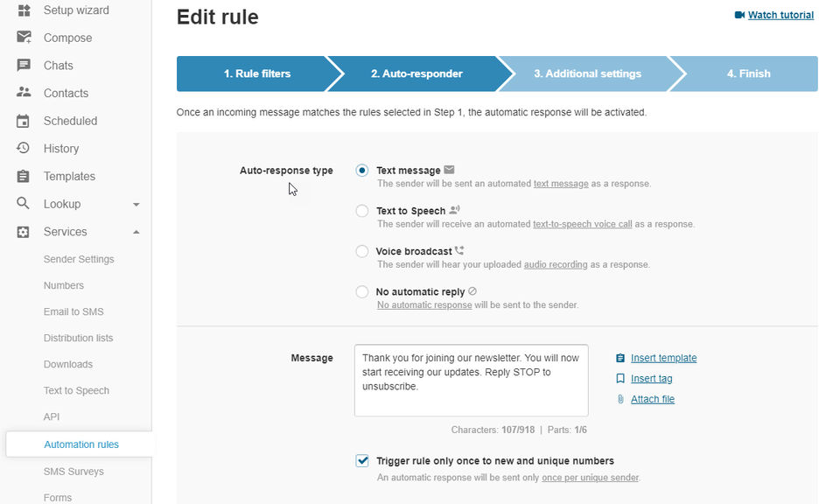Screen dimensions: 840x504
Task: Choose the Voice broadcast radio option
Action: (362, 251)
